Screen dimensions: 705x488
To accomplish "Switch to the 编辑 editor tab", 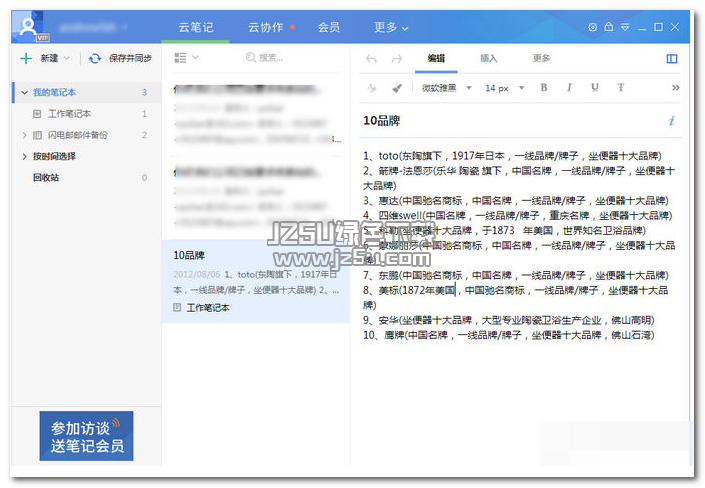I will (436, 58).
